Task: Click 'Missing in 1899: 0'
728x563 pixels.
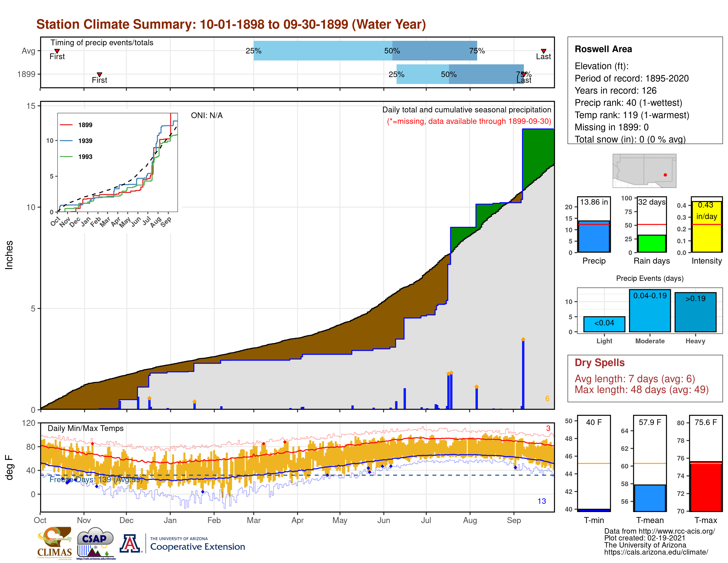Action: pos(612,127)
